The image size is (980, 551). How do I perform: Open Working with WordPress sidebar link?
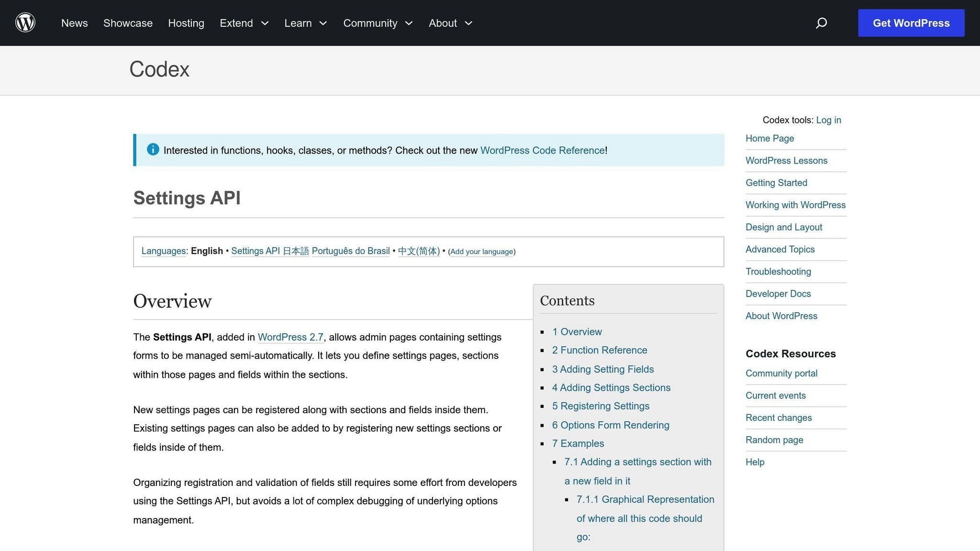[795, 205]
